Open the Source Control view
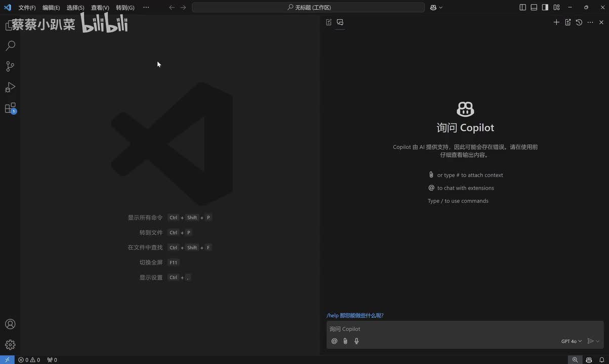This screenshot has width=609, height=364. [x=10, y=66]
